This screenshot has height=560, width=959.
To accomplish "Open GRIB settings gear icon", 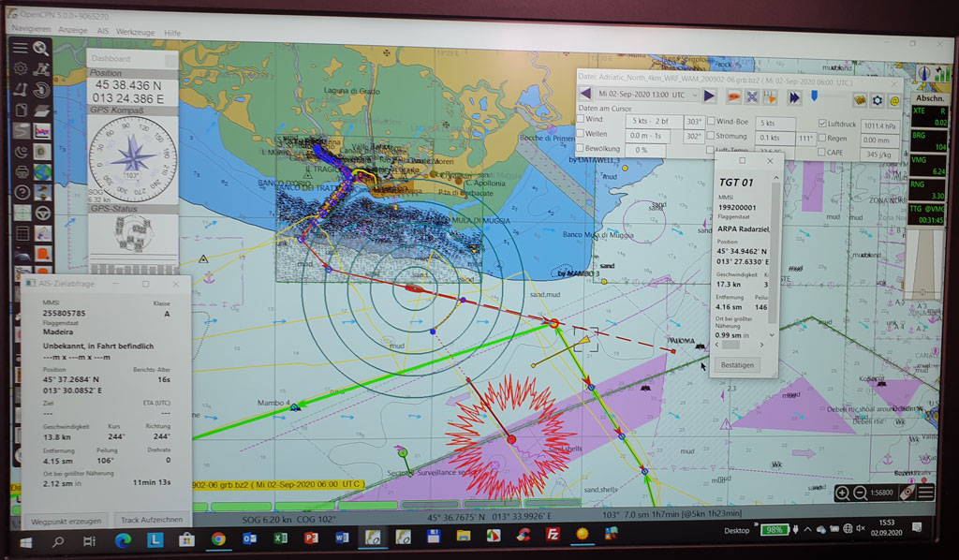I will pos(877,100).
